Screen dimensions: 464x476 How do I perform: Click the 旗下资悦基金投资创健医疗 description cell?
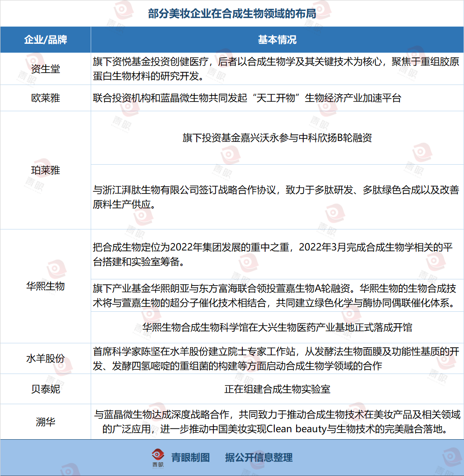[x=277, y=69]
